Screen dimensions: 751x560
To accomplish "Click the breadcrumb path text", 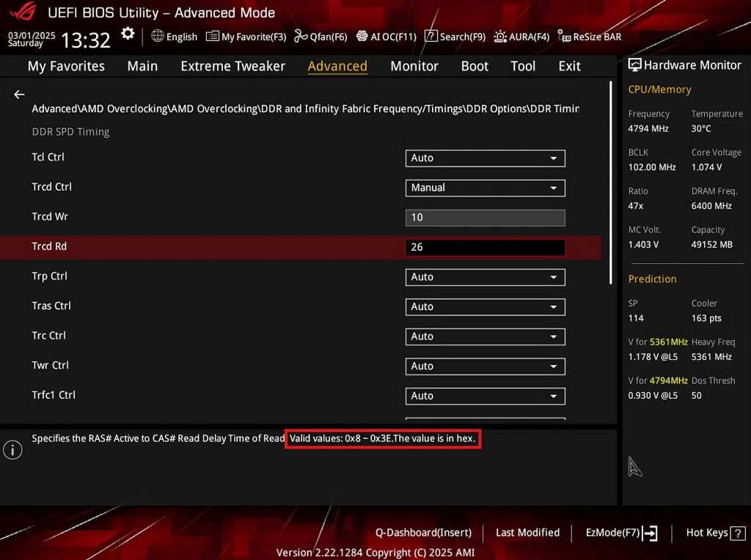I will (x=305, y=108).
